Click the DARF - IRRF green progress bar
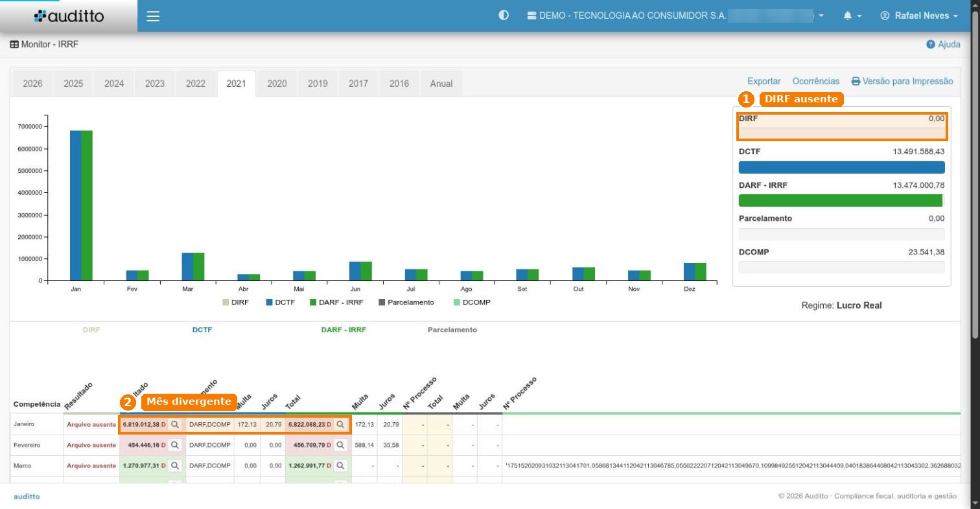This screenshot has height=509, width=980. tap(841, 201)
